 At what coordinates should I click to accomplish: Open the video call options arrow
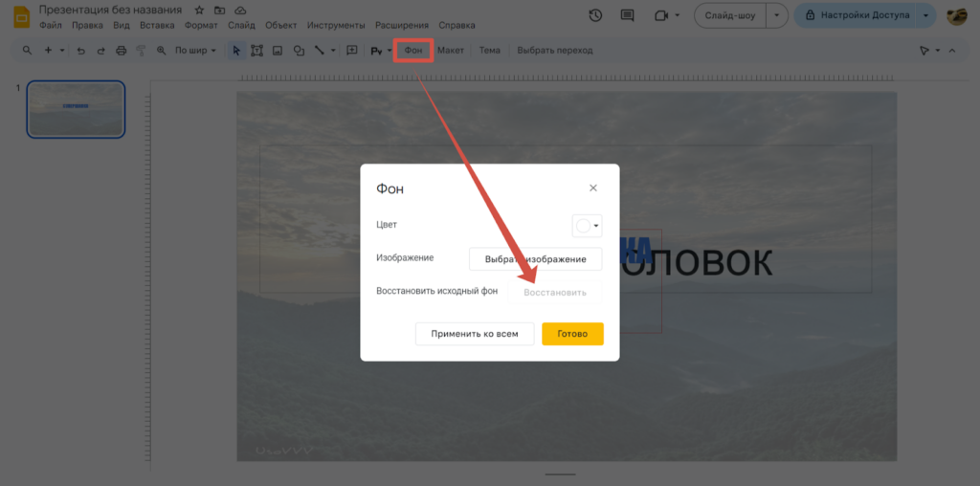(678, 15)
